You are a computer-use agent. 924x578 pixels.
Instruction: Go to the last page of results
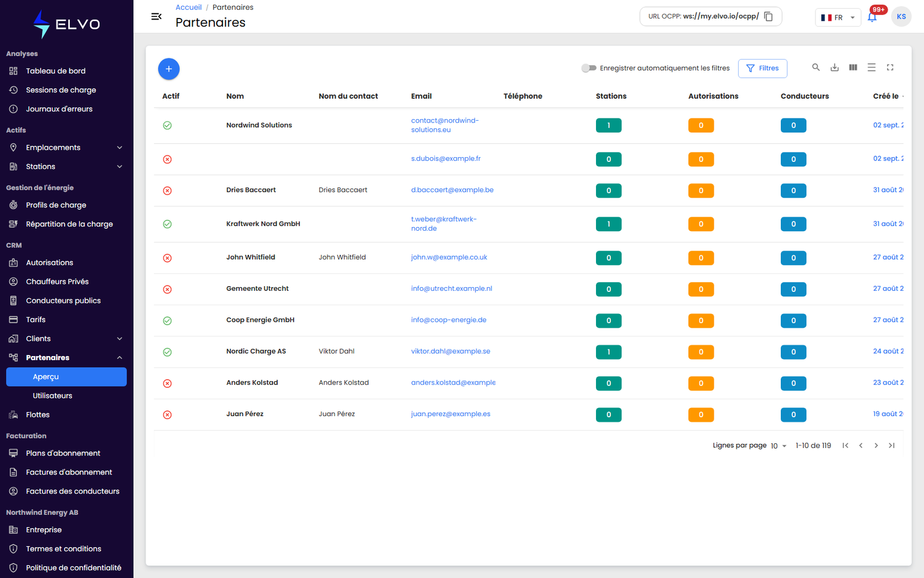[x=892, y=446]
